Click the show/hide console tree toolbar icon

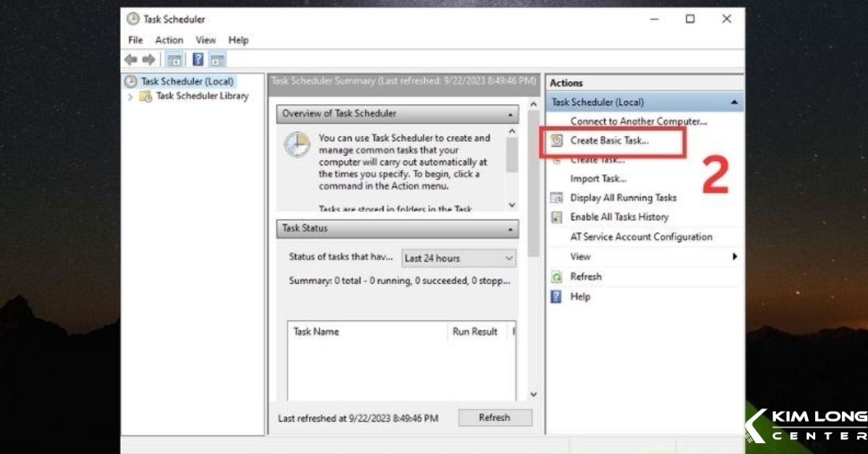click(174, 59)
